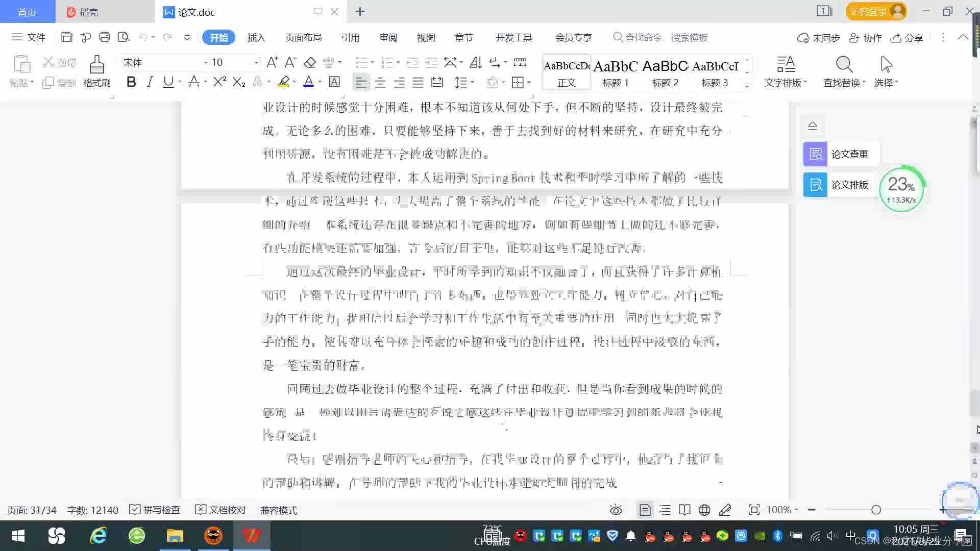Center align text icon
Screen dimensions: 980x551
(x=380, y=82)
